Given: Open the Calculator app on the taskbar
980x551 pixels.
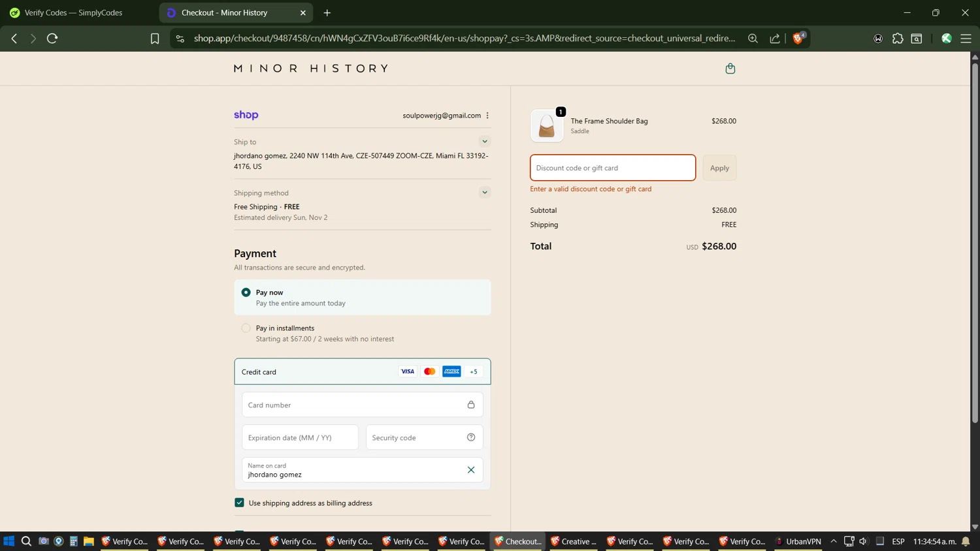Looking at the screenshot, I should click(74, 541).
